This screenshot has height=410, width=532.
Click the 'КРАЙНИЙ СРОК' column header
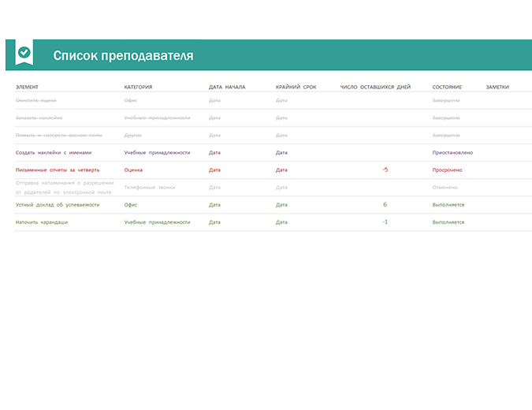296,88
